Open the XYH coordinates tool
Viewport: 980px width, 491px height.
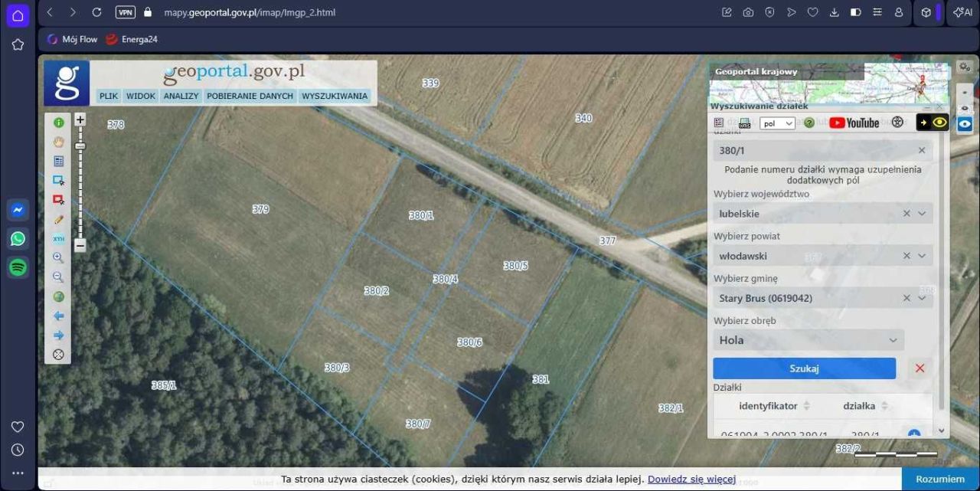tap(58, 239)
